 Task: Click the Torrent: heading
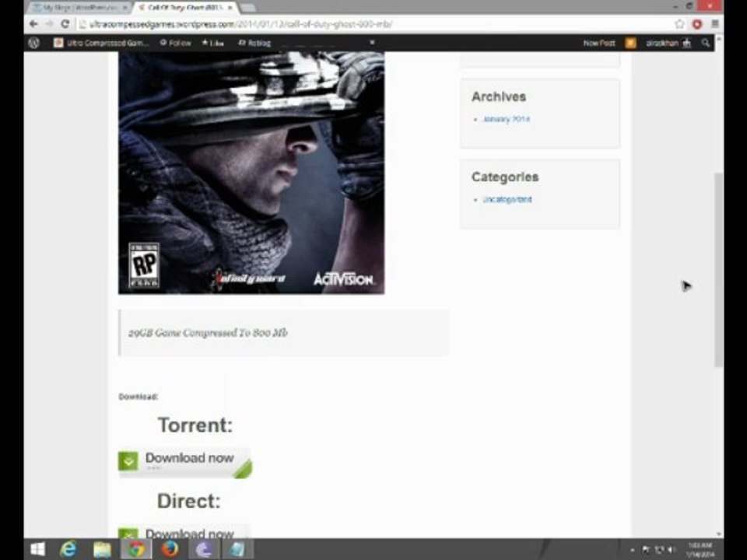(x=195, y=425)
